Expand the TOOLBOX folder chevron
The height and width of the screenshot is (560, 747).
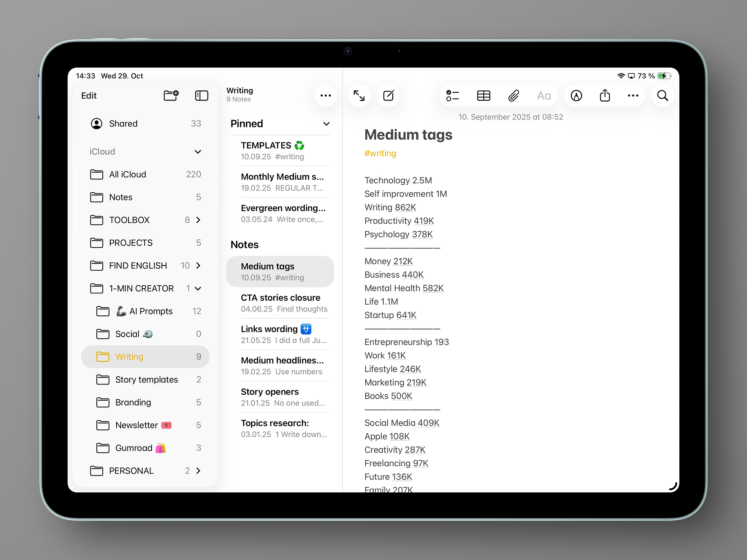pos(198,220)
